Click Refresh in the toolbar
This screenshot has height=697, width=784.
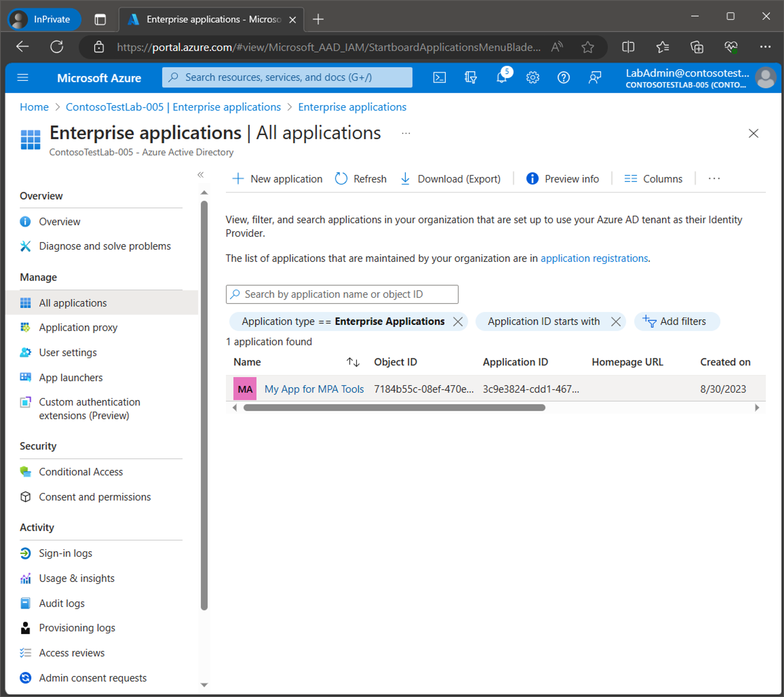361,179
